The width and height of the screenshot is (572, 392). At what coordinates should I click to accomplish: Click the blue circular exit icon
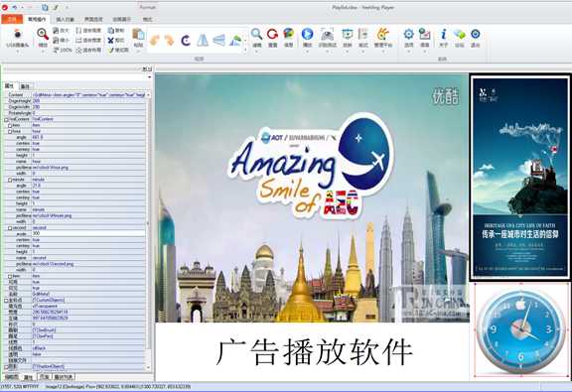point(475,34)
